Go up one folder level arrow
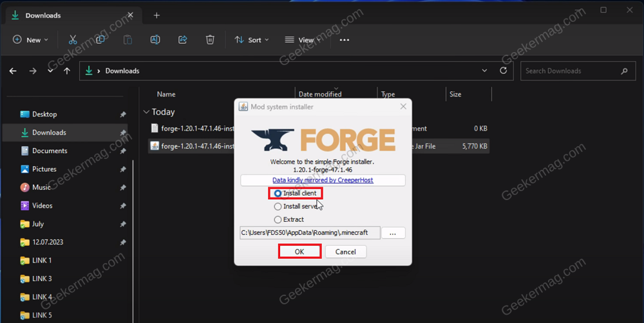644x323 pixels. click(67, 71)
